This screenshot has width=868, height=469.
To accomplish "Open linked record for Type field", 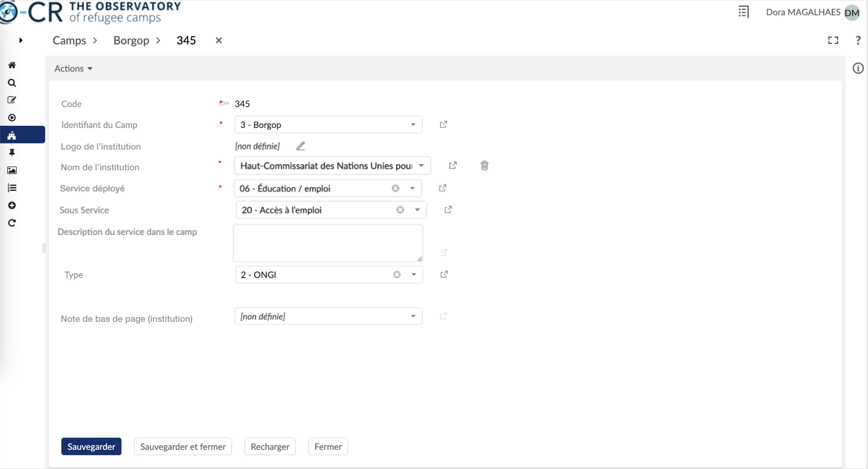I will pyautogui.click(x=444, y=274).
